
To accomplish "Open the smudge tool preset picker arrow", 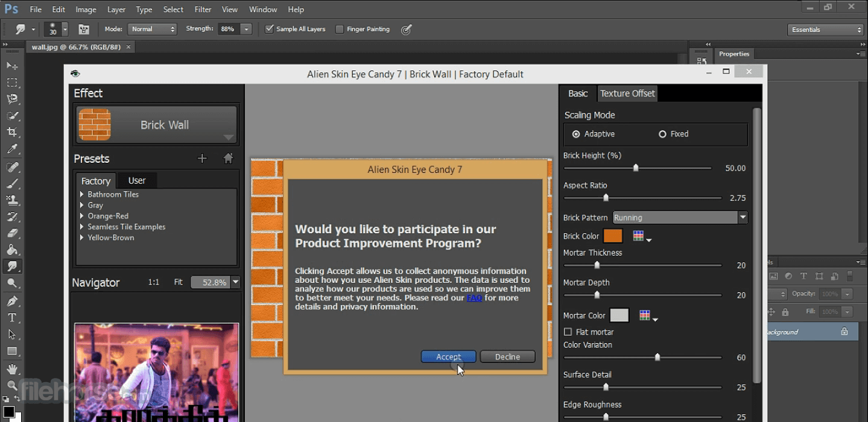I will 34,29.
